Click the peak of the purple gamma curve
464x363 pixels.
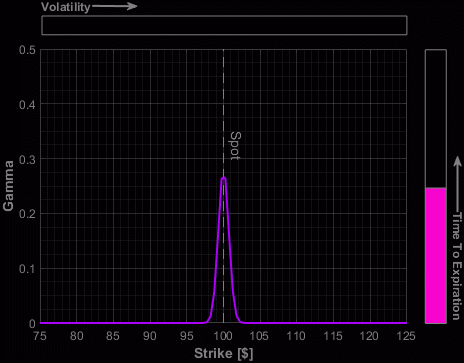[224, 178]
